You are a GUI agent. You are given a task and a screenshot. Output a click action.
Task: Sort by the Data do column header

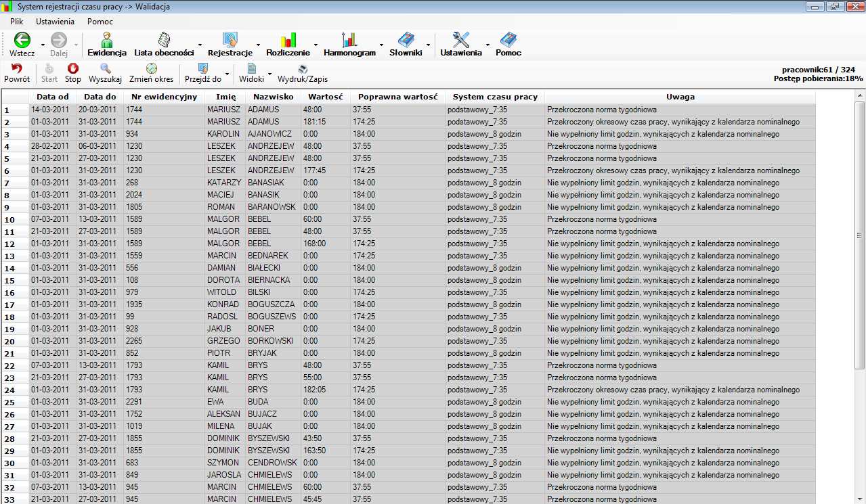[100, 97]
